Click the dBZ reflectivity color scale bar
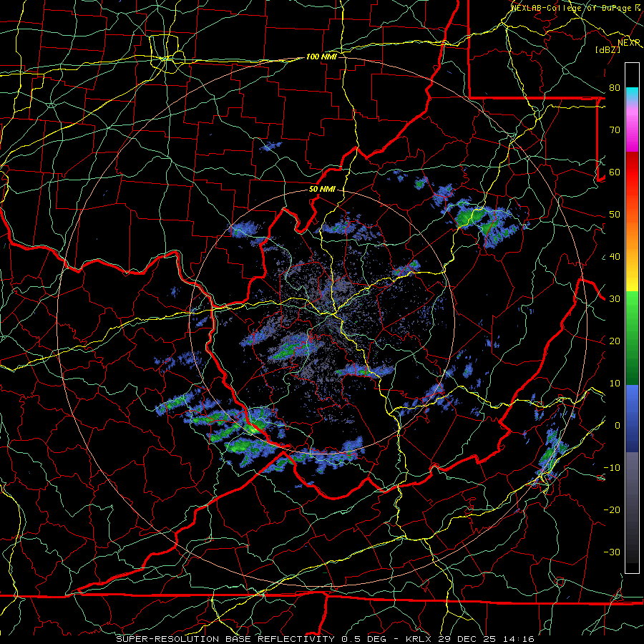This screenshot has width=644, height=644. (632, 318)
